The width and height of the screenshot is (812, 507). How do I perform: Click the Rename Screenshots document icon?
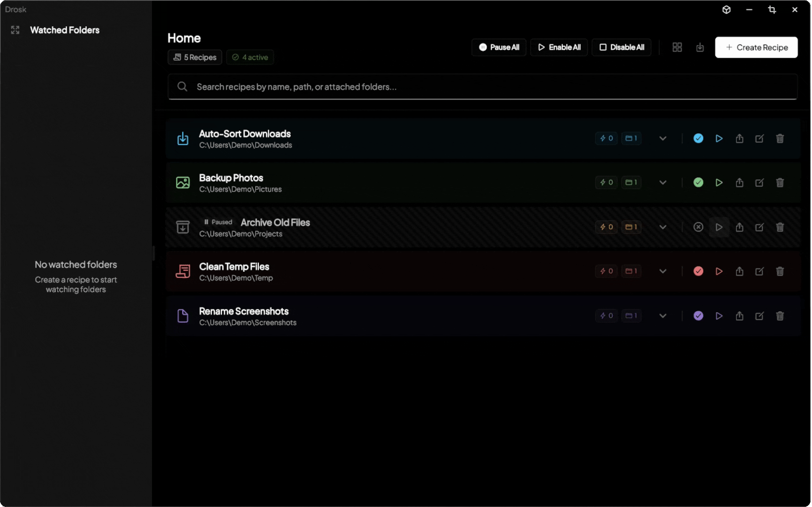pyautogui.click(x=183, y=316)
